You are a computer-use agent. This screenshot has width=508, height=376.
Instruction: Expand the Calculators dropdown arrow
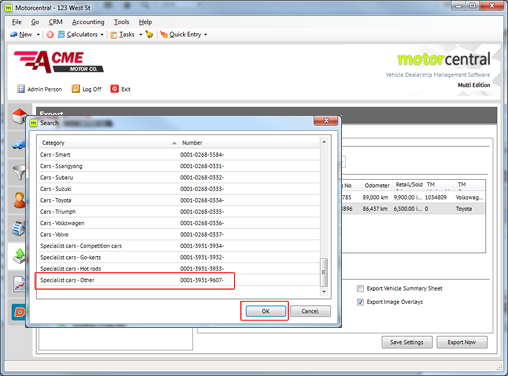pos(102,34)
